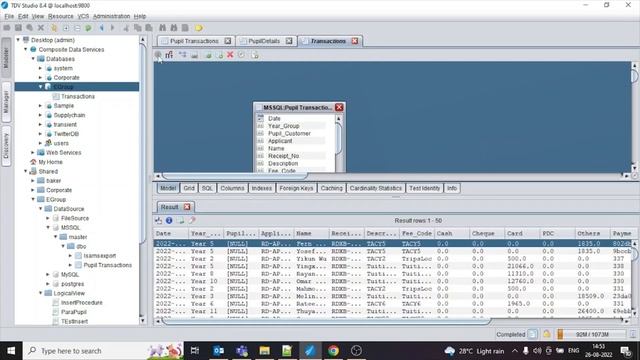Click the result row containing Yikun Wu
This screenshot has width=640, height=360.
[393, 259]
